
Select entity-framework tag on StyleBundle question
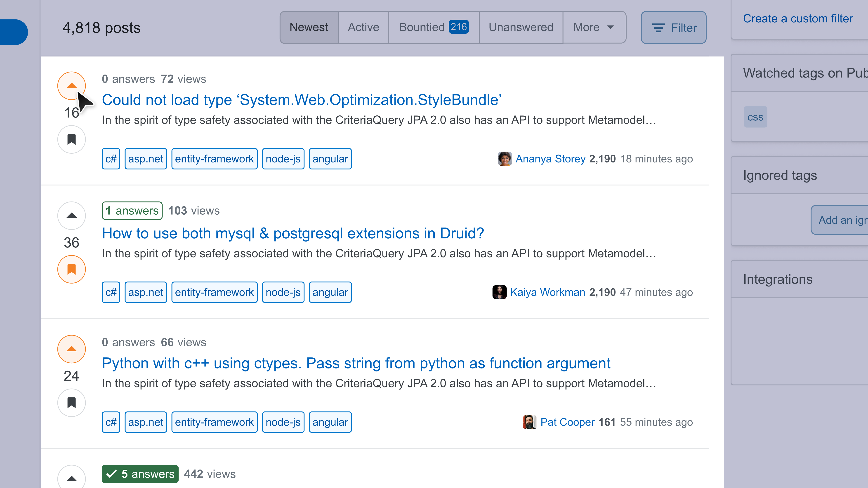214,159
